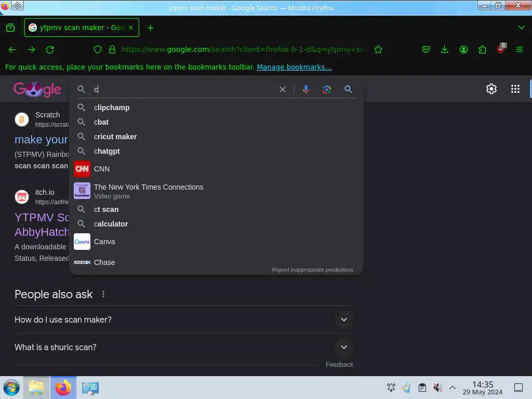Viewport: 532px width, 399px height.
Task: Click the Firefox taskbar icon
Action: pos(63,388)
